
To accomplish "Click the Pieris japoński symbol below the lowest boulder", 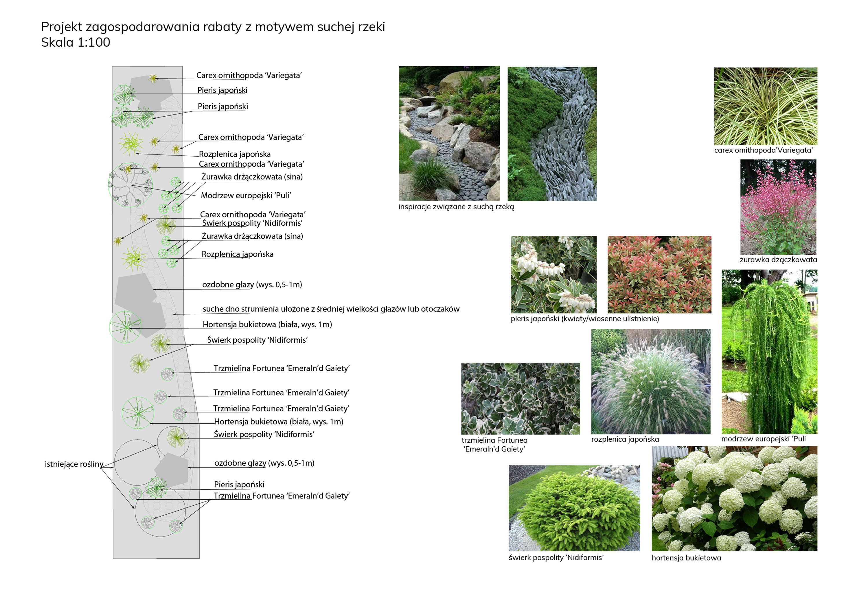I will pos(156,488).
